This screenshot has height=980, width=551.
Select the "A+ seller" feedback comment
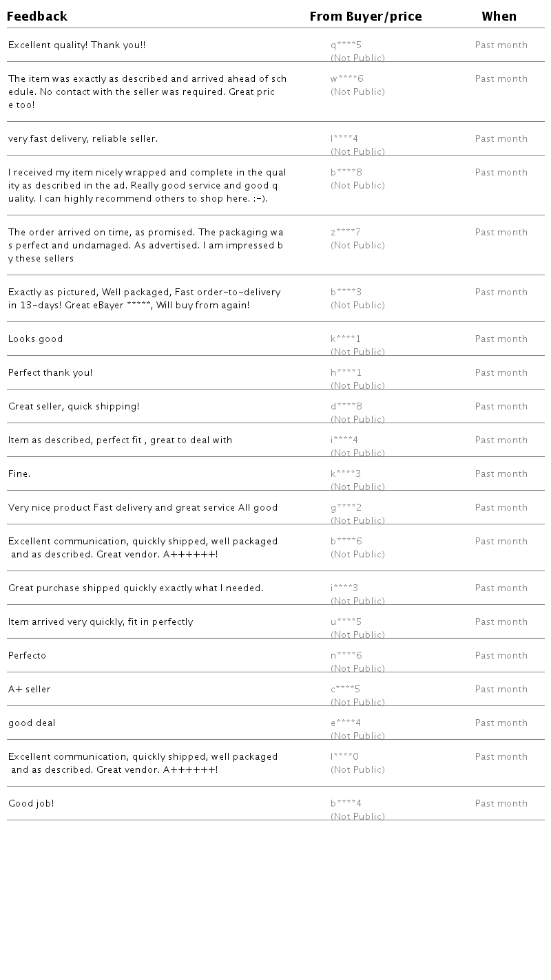[x=30, y=690]
